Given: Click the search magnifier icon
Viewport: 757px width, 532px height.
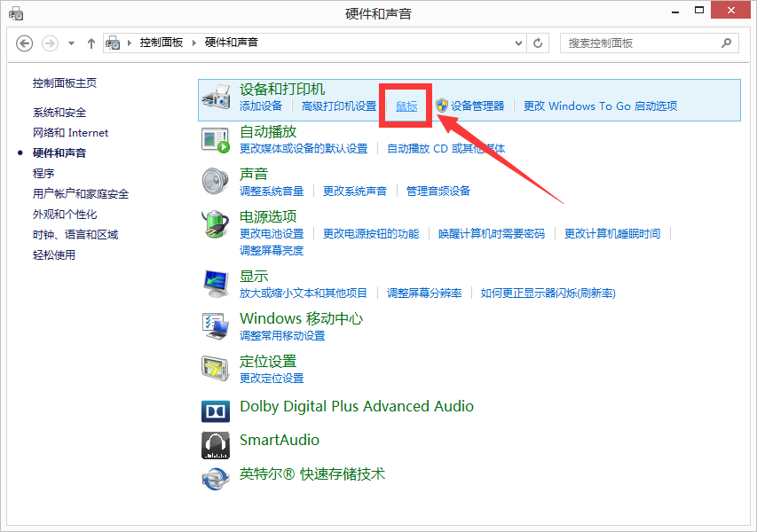Looking at the screenshot, I should [726, 43].
